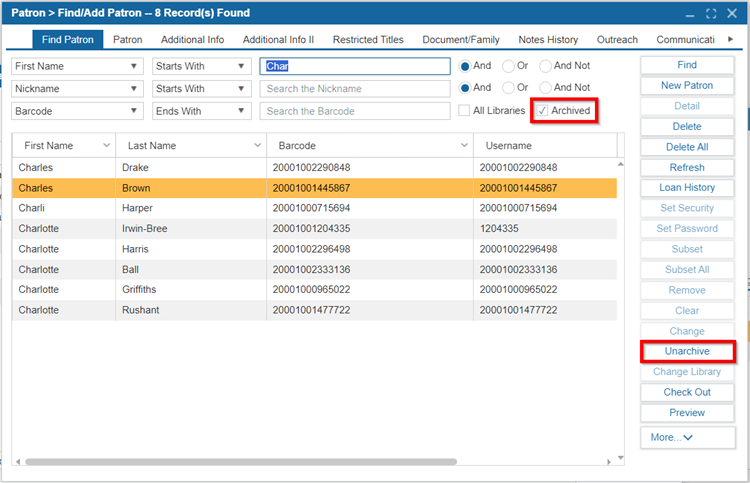Select the Charles Drake row
This screenshot has width=750, height=483.
coord(314,168)
